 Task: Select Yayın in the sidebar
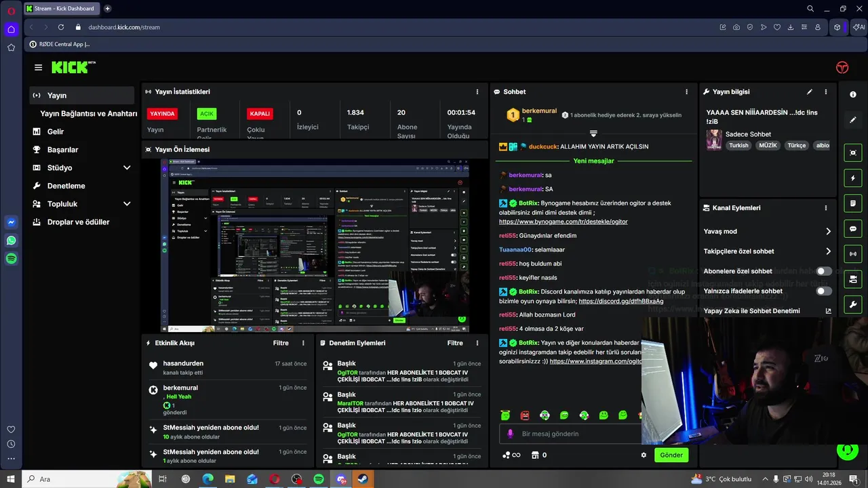point(81,96)
